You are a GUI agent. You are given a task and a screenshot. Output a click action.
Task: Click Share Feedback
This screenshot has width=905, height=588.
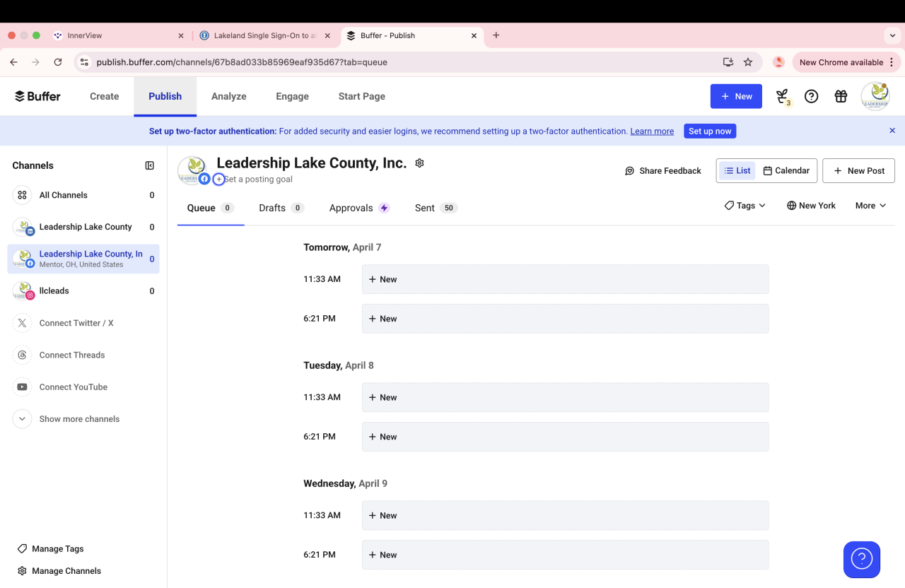[x=663, y=170]
